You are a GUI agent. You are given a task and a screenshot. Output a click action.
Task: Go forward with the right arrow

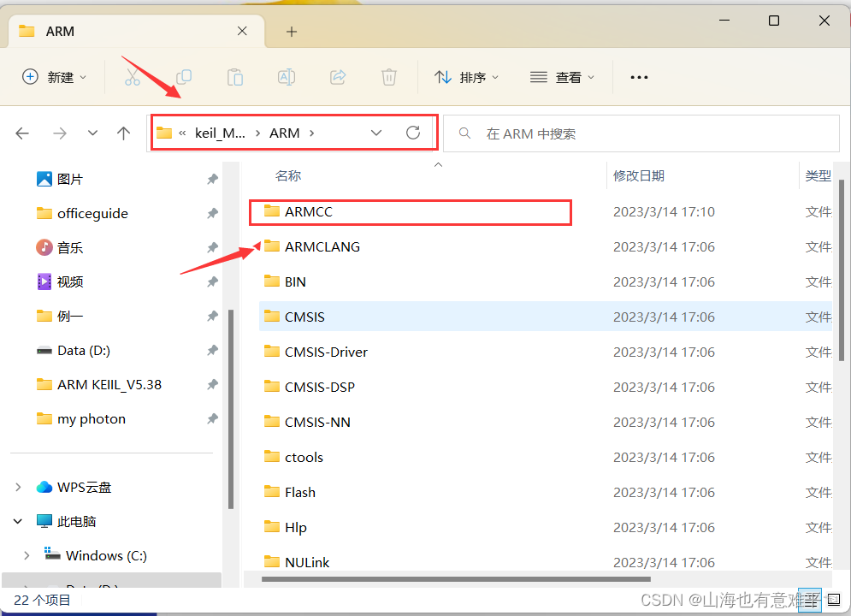[60, 133]
